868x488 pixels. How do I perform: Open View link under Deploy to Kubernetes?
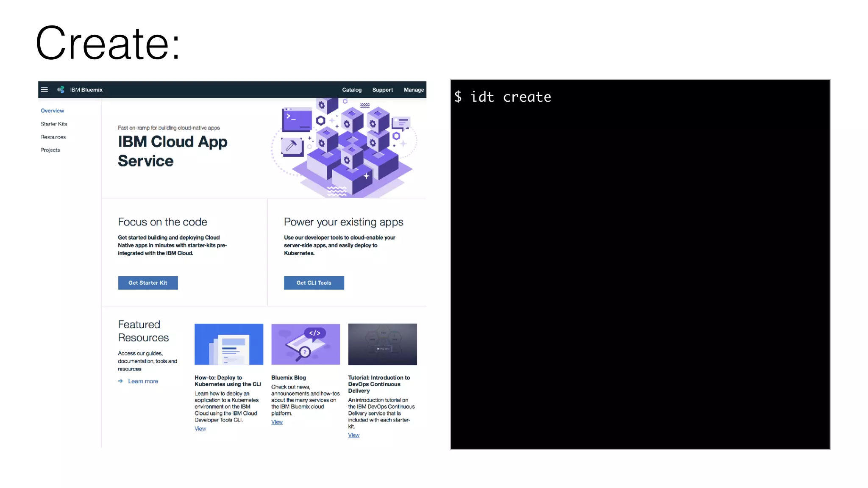(x=200, y=429)
